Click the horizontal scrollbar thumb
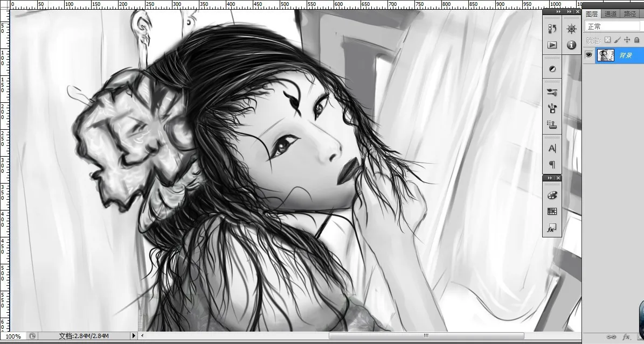This screenshot has height=344, width=644. coord(426,336)
